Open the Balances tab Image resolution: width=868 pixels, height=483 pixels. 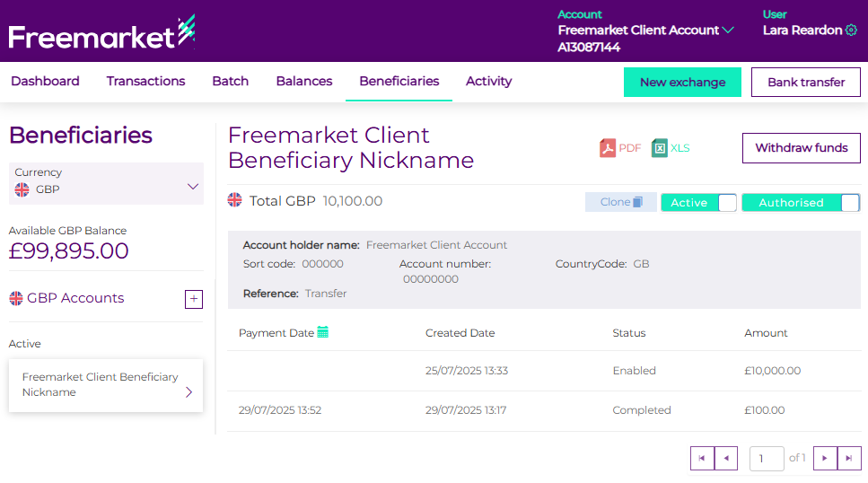[303, 81]
